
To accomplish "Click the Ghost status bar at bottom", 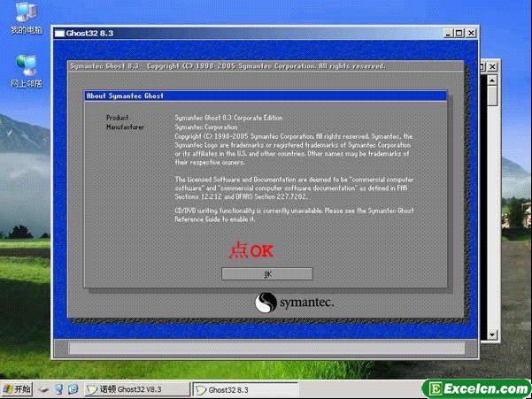I will point(266,348).
